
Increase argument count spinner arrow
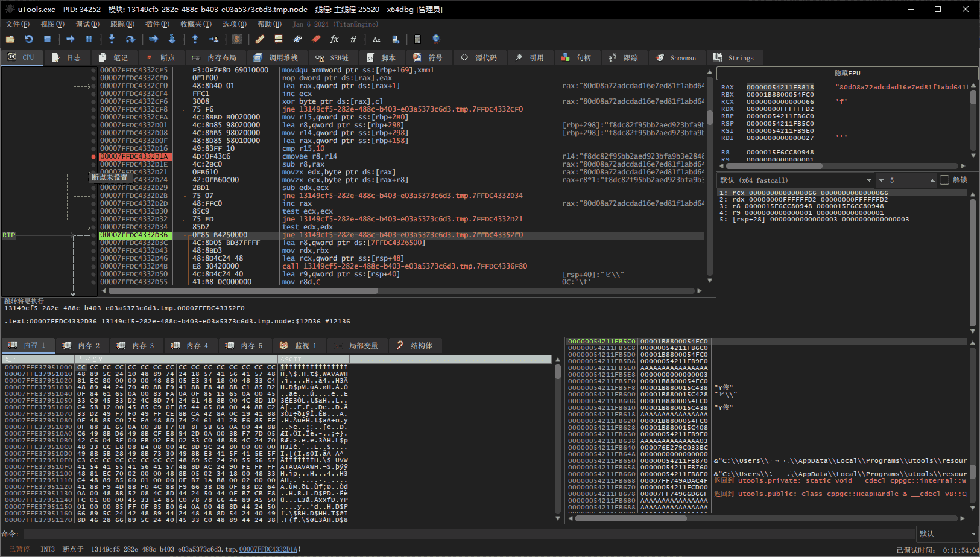(932, 180)
